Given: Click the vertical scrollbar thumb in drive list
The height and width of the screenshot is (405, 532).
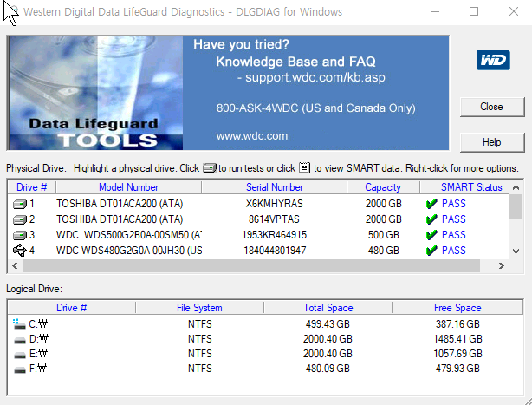Looking at the screenshot, I should (x=516, y=206).
